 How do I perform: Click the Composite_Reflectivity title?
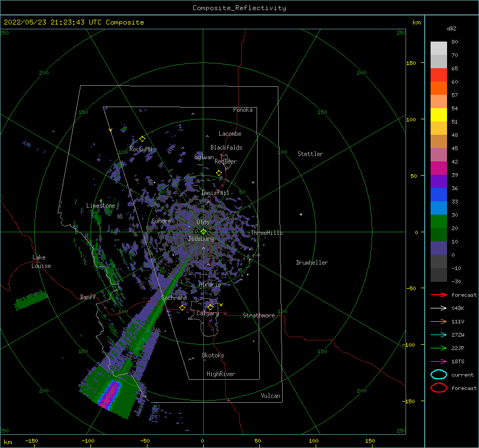(x=240, y=8)
